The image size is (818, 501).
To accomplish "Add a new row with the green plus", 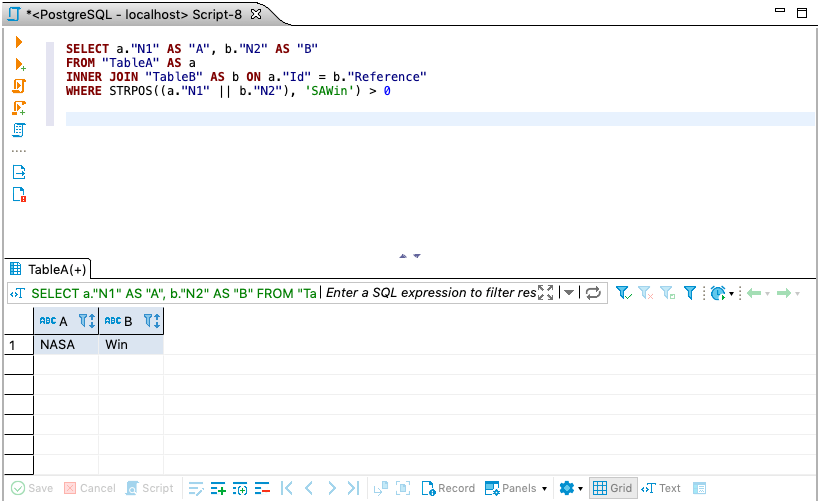I will 218,488.
